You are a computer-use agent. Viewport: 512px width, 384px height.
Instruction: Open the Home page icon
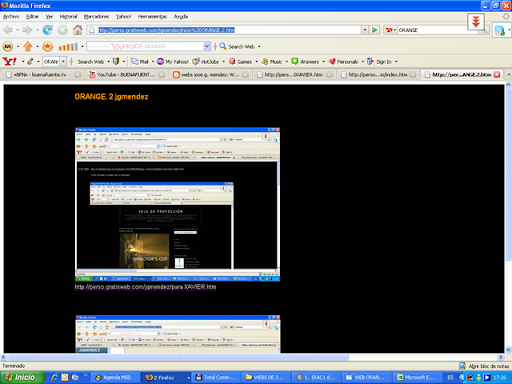tap(78, 30)
